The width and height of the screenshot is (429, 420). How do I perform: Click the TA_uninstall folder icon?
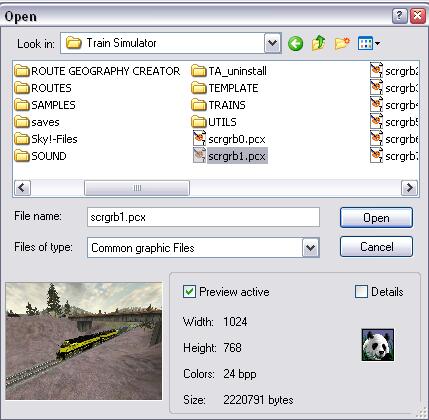pos(199,71)
